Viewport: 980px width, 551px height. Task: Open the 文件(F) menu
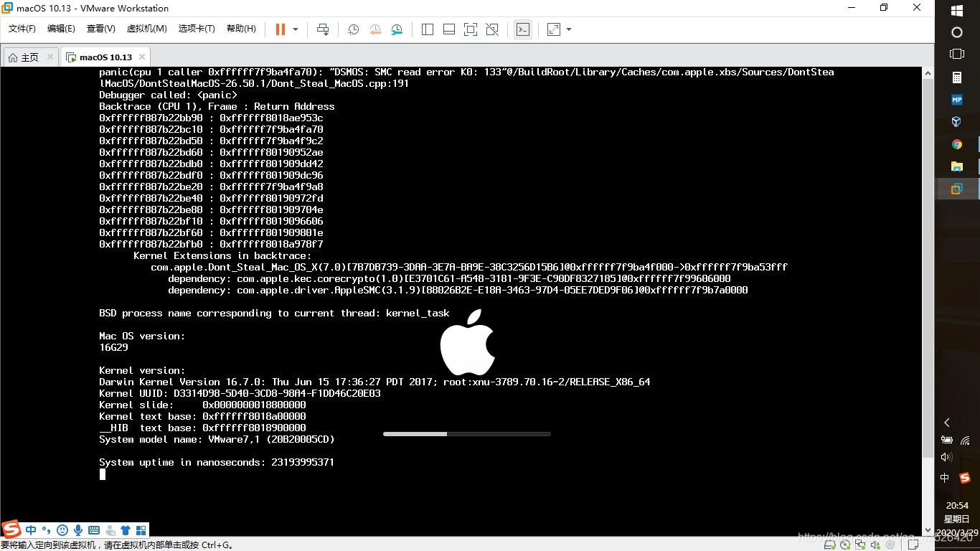pos(22,29)
